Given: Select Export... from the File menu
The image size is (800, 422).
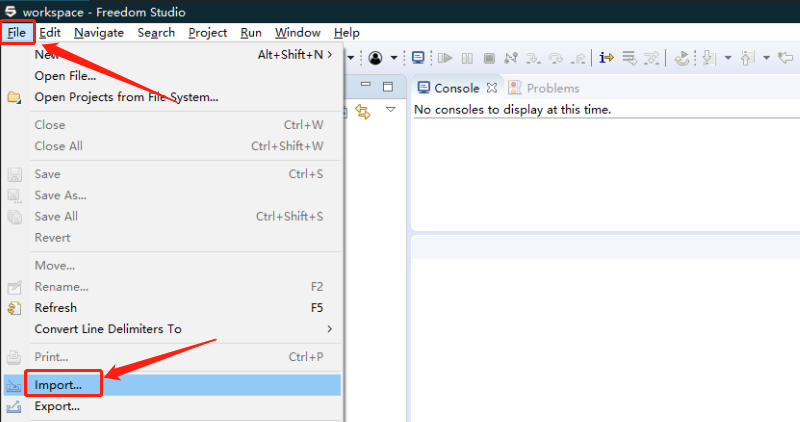Looking at the screenshot, I should coord(57,406).
